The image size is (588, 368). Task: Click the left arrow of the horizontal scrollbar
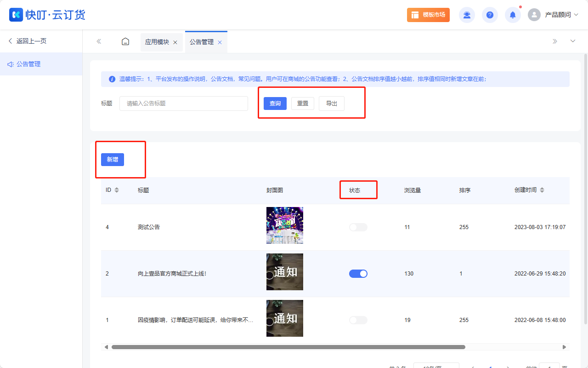[x=106, y=347]
